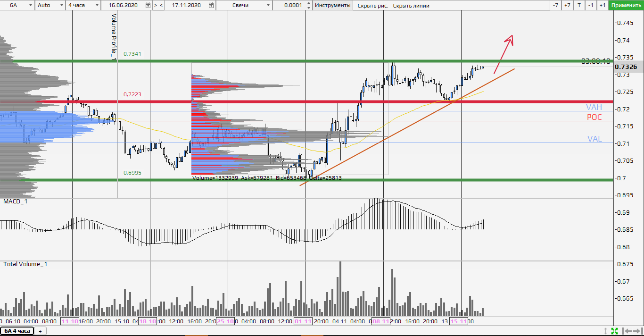The image size is (644, 336).
Task: Click the vertical autoscale arrows icon
Action: point(606,331)
